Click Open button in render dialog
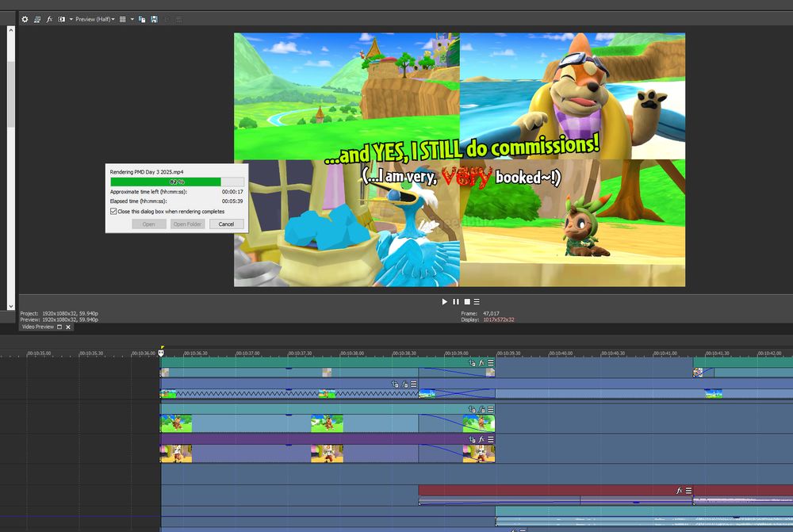This screenshot has height=532, width=793. 149,224
